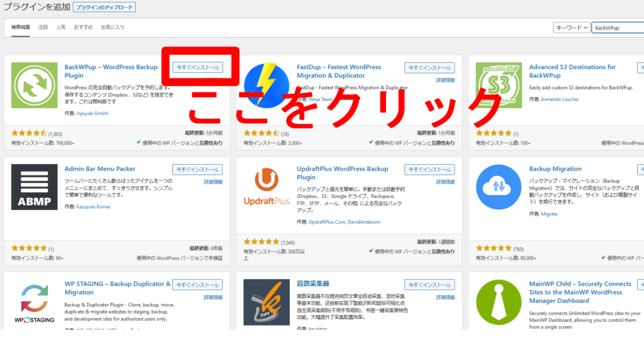Click the UpdraftPlus plugin logo
644x362 pixels.
[x=267, y=187]
